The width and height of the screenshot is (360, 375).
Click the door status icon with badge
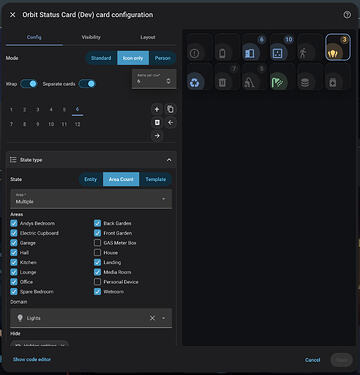click(250, 53)
